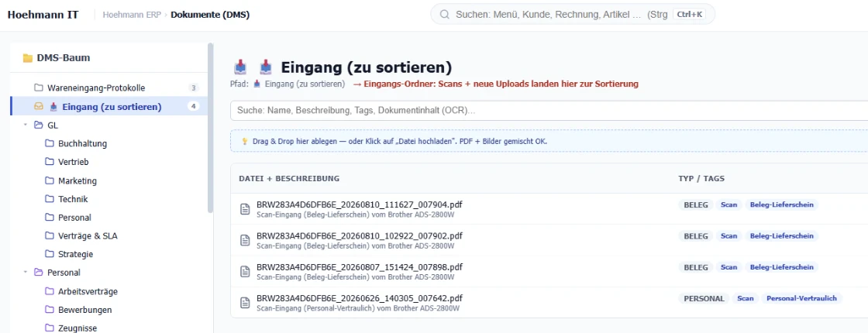Screen dimensions: 868x333
Task: Click PERSONAL tag in 007642.pdf row
Action: click(704, 299)
